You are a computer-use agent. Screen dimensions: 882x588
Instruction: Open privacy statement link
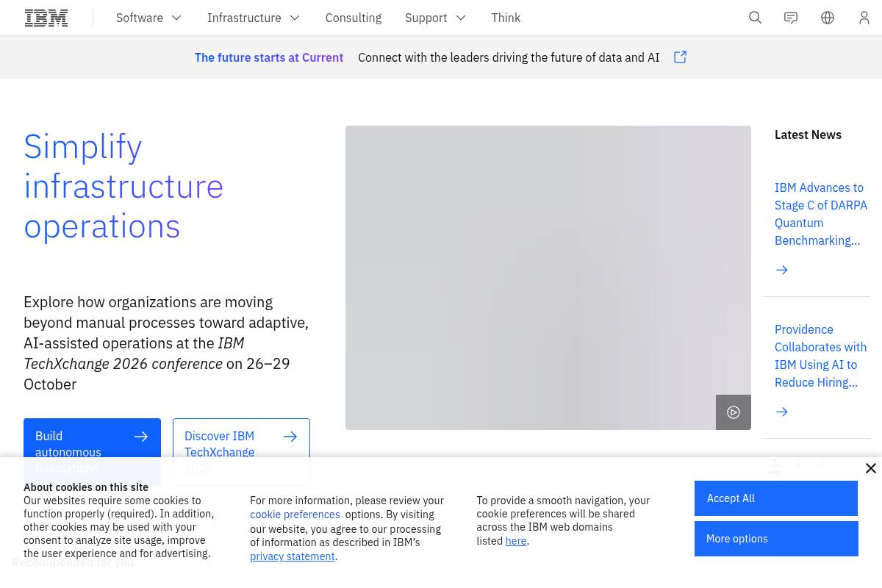coord(293,556)
